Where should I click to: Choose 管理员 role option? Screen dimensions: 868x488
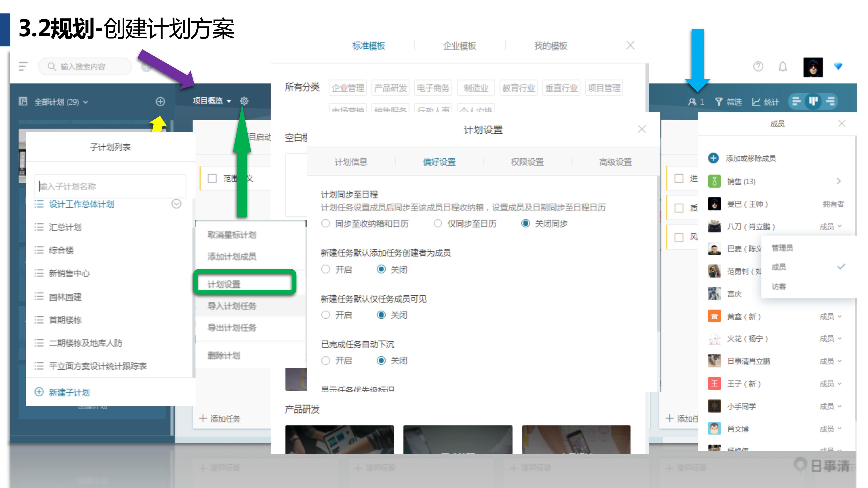782,248
